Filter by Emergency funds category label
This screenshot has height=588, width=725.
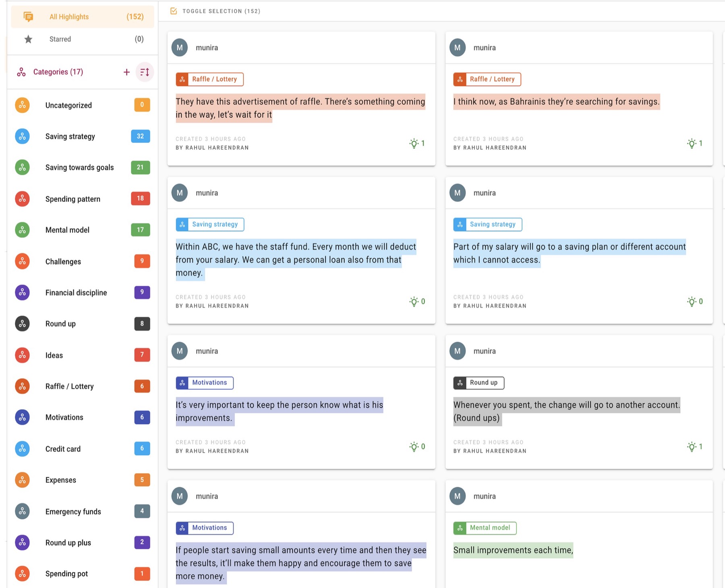click(73, 512)
